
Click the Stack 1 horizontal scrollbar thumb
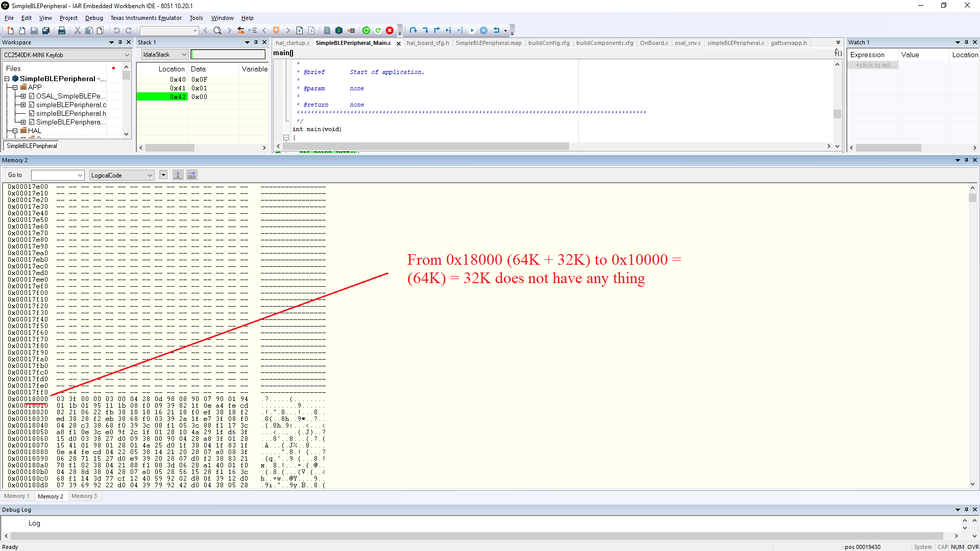[169, 148]
